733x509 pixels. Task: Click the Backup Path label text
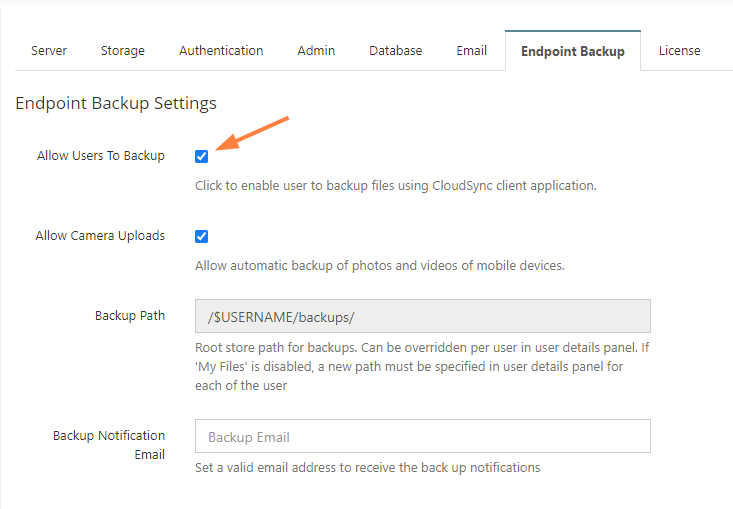point(130,315)
